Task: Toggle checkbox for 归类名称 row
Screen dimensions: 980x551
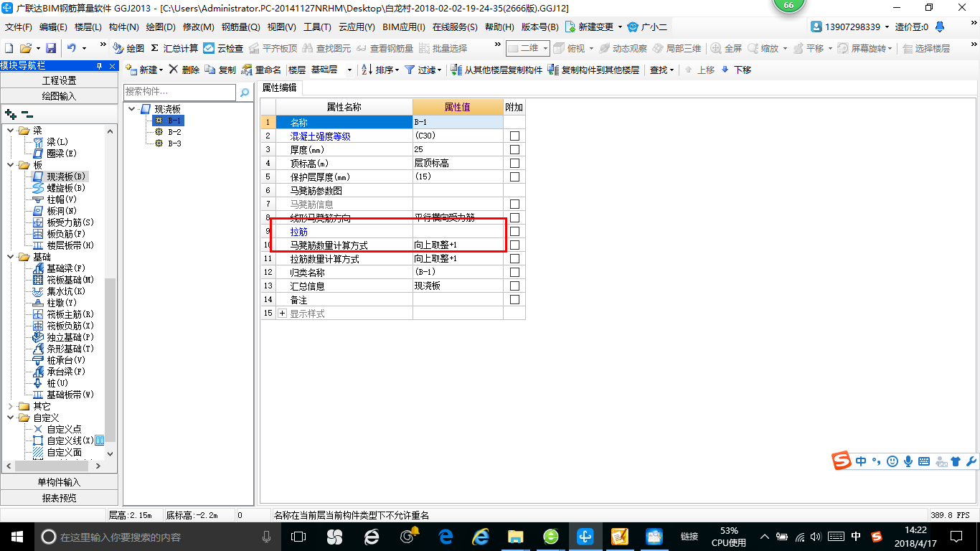Action: [514, 273]
